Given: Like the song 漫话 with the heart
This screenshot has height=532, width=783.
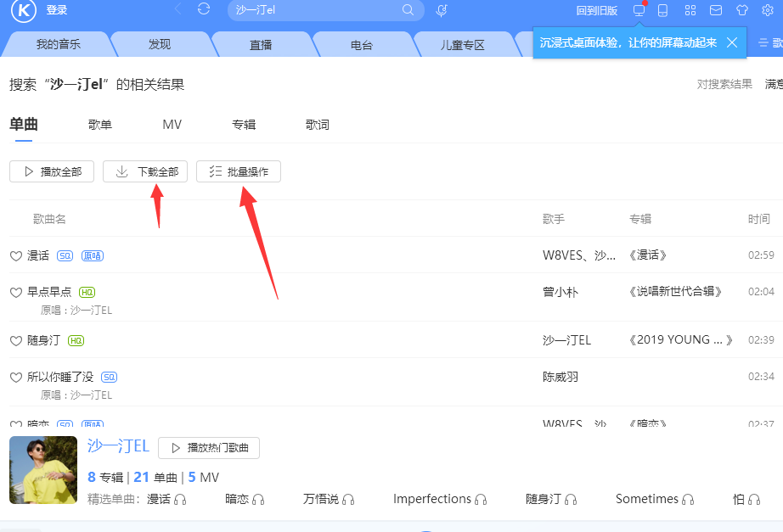Looking at the screenshot, I should coord(15,255).
